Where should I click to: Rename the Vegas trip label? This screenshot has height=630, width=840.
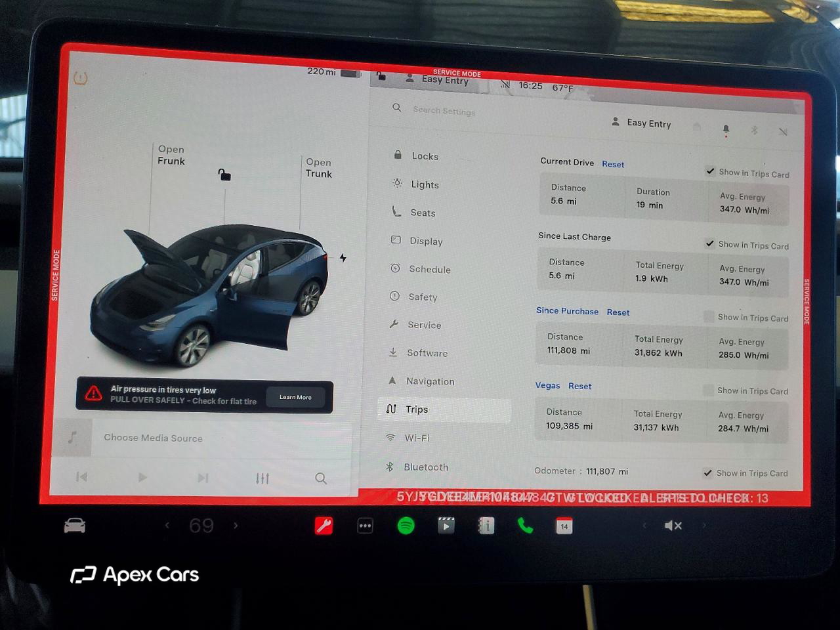point(547,385)
